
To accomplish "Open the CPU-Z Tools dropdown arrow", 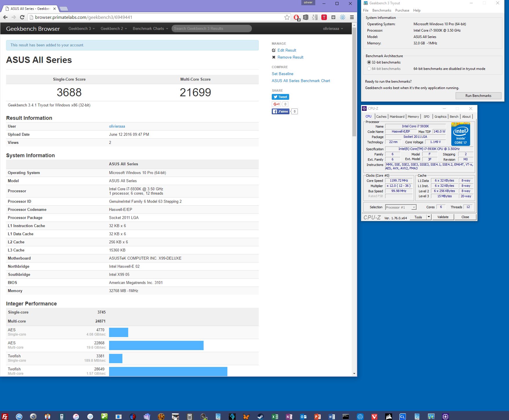I will pyautogui.click(x=429, y=217).
